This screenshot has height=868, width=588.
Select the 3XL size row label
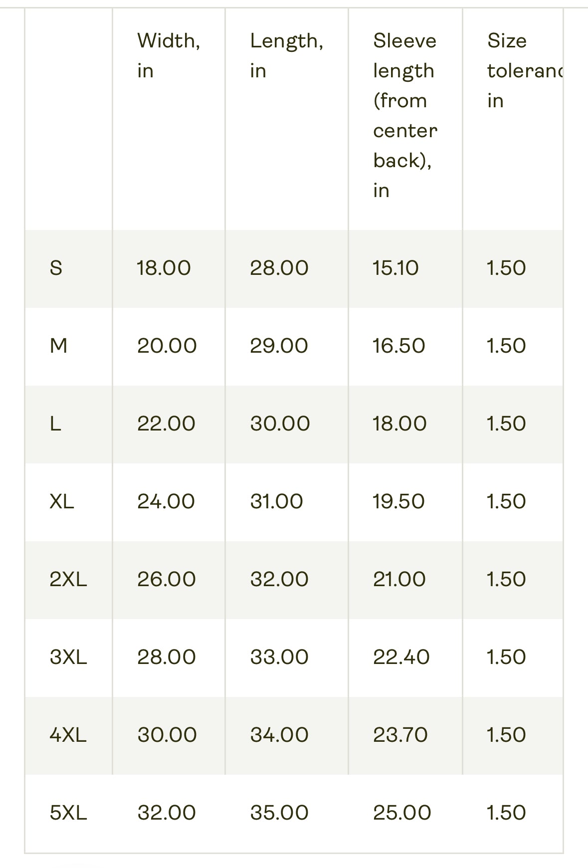[x=68, y=657]
